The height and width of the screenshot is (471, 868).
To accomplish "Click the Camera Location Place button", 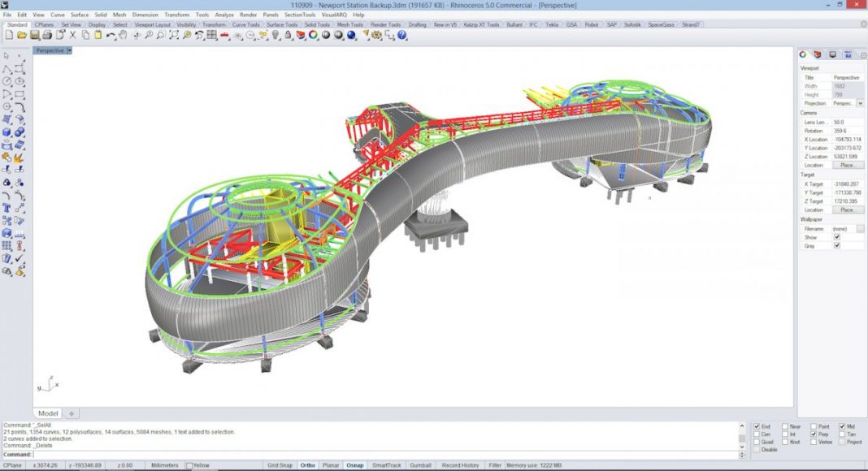I will (846, 165).
